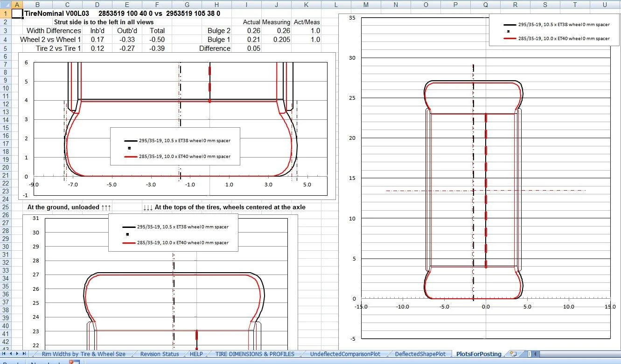The width and height of the screenshot is (621, 364).
Task: Click the horizontal scrollbar left arrow
Action: coord(535,354)
